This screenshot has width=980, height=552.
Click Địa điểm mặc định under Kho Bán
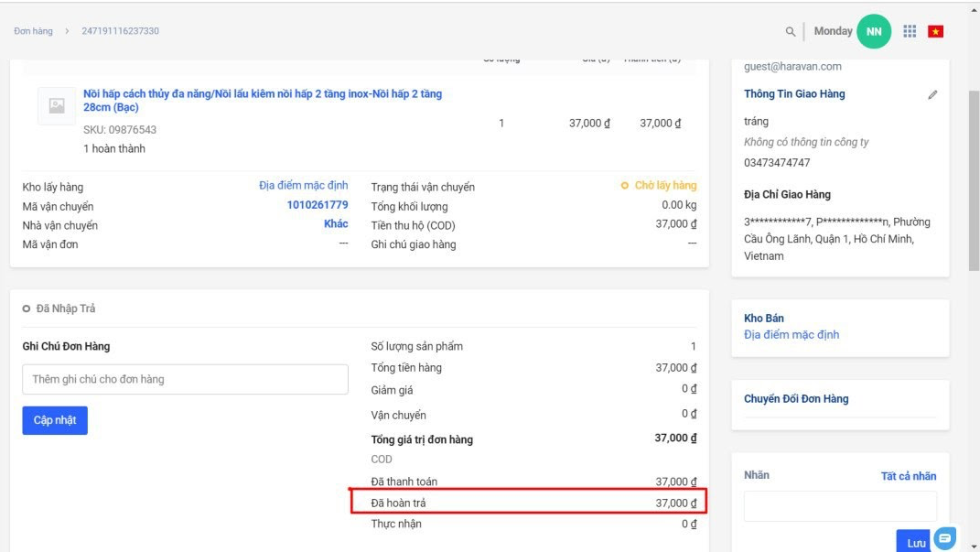pos(792,335)
